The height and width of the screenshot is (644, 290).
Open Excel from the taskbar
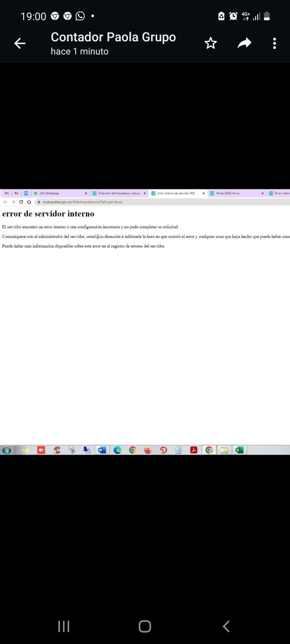click(x=240, y=450)
